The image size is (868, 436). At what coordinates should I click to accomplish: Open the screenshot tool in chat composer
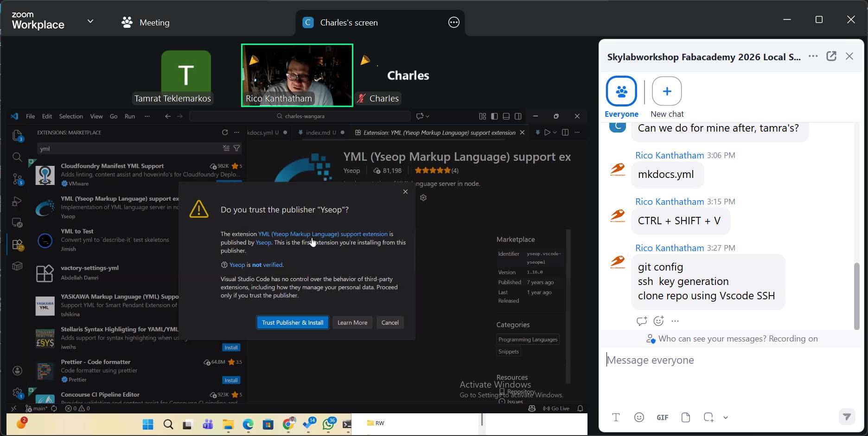click(708, 417)
